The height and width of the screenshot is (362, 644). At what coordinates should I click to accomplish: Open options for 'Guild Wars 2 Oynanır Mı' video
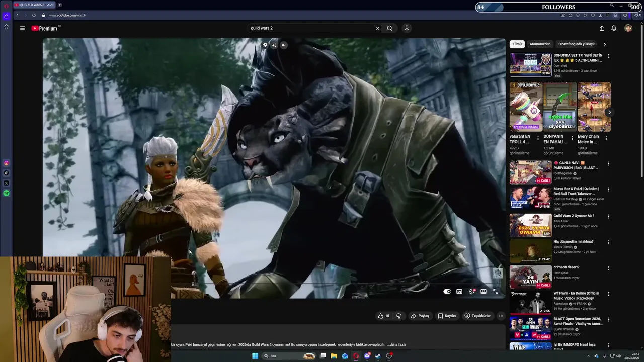pos(609,217)
